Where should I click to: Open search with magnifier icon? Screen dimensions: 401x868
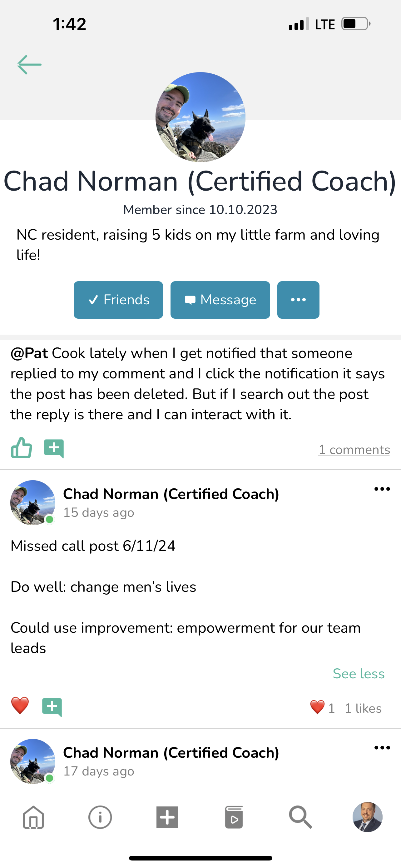click(300, 817)
